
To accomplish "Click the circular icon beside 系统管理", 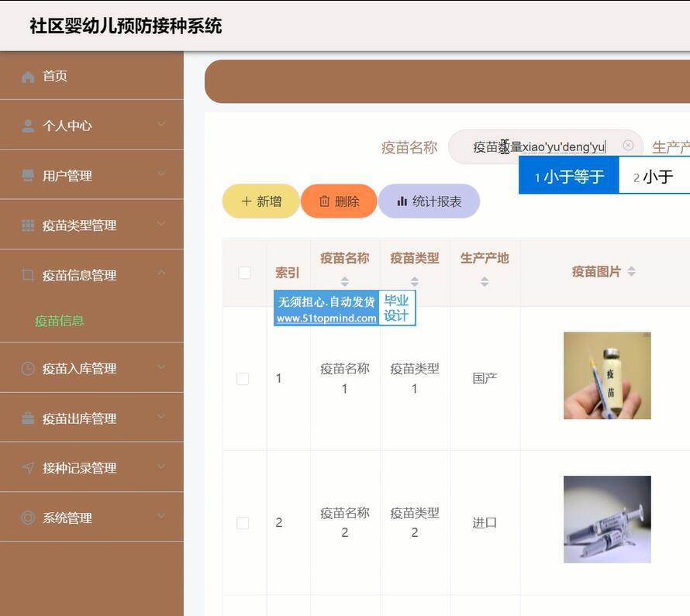I will coord(28,518).
